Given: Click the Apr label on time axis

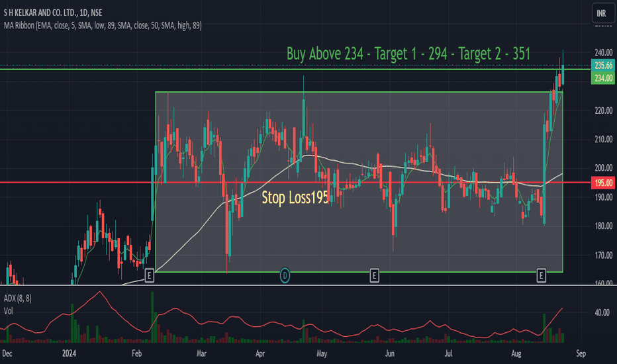Looking at the screenshot, I should click(260, 353).
